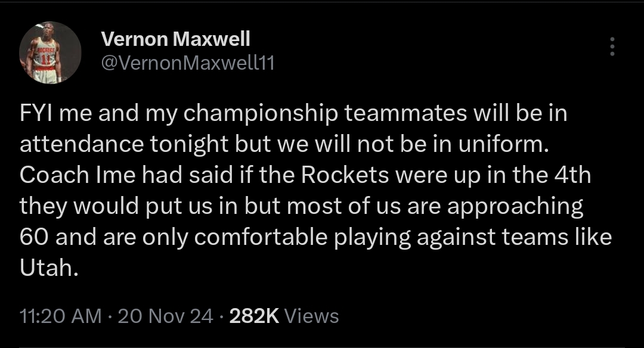Click Vernon Maxwell's profile picture

(51, 52)
